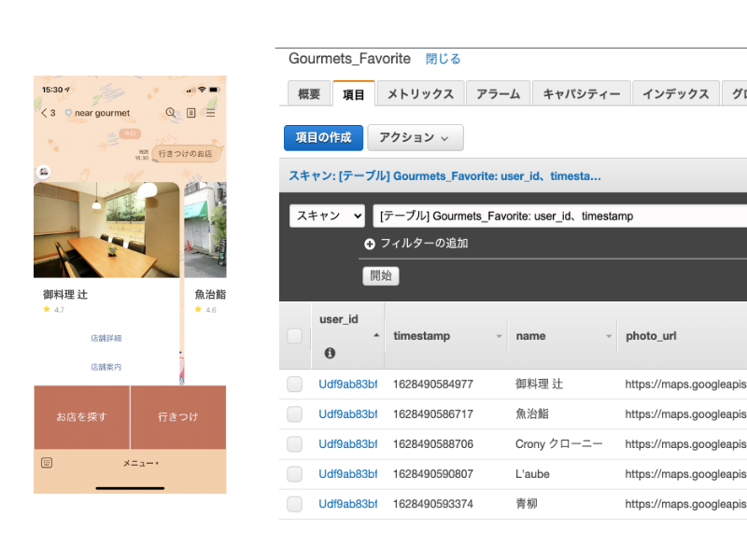The height and width of the screenshot is (560, 747).
Task: Tap the notes list icon beside the magnifier
Action: click(x=190, y=113)
